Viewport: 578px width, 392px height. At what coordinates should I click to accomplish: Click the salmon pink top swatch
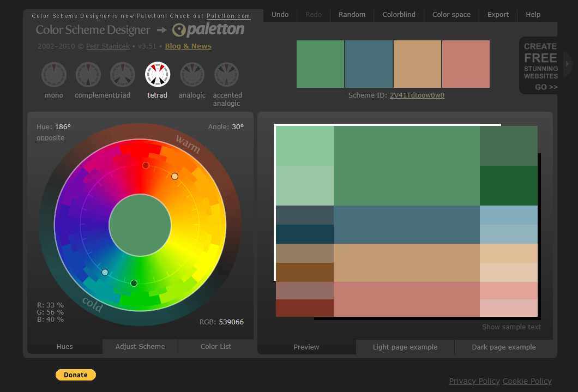coord(466,64)
